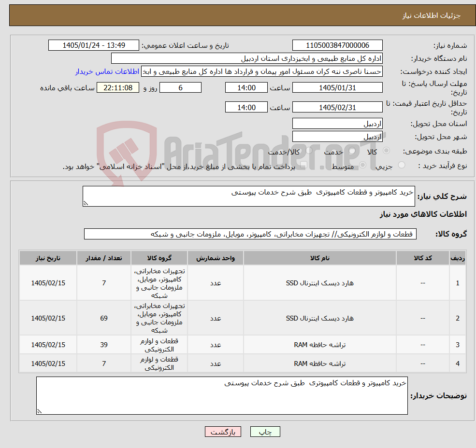Image resolution: width=476 pixels, height=448 pixels.
Task: Click date 1405/02/15 in row 1
Action: pyautogui.click(x=48, y=283)
